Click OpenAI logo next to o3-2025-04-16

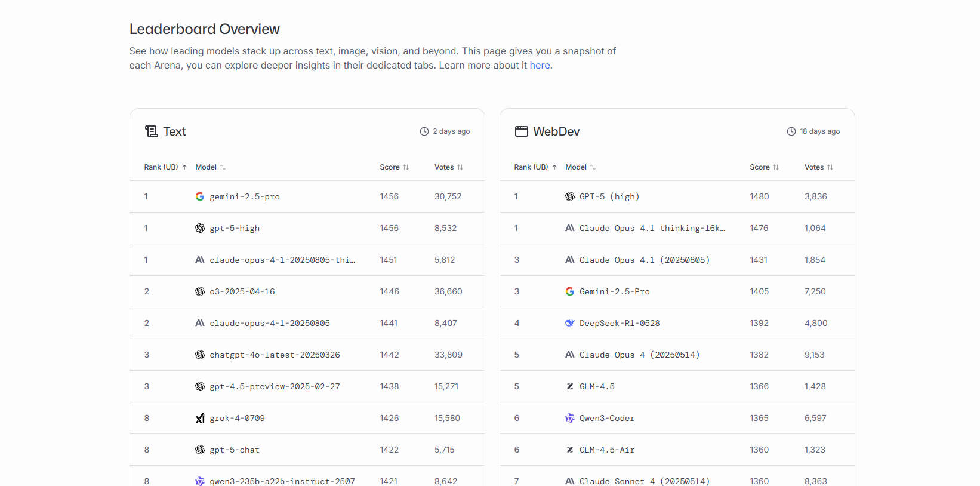coord(200,291)
